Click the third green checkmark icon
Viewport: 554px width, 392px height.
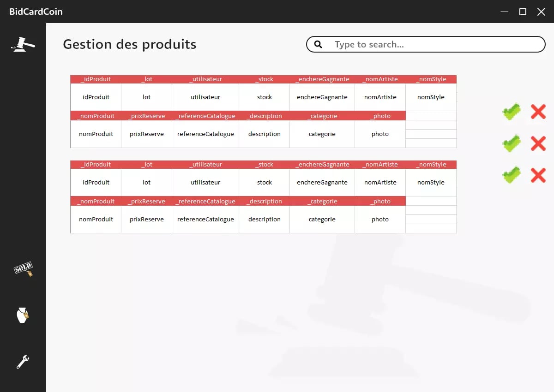(x=512, y=175)
